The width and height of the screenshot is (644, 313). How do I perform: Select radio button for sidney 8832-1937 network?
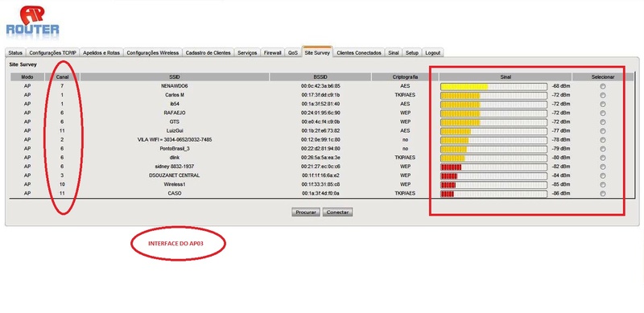tap(602, 167)
